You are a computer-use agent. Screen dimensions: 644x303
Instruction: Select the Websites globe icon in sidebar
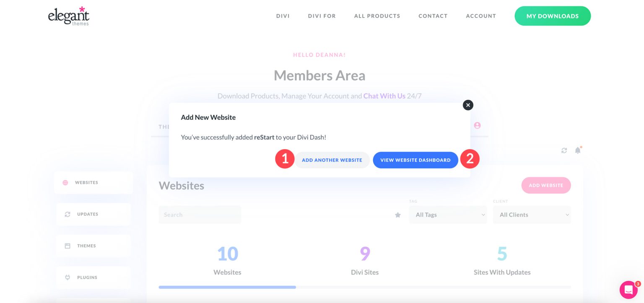(x=66, y=182)
